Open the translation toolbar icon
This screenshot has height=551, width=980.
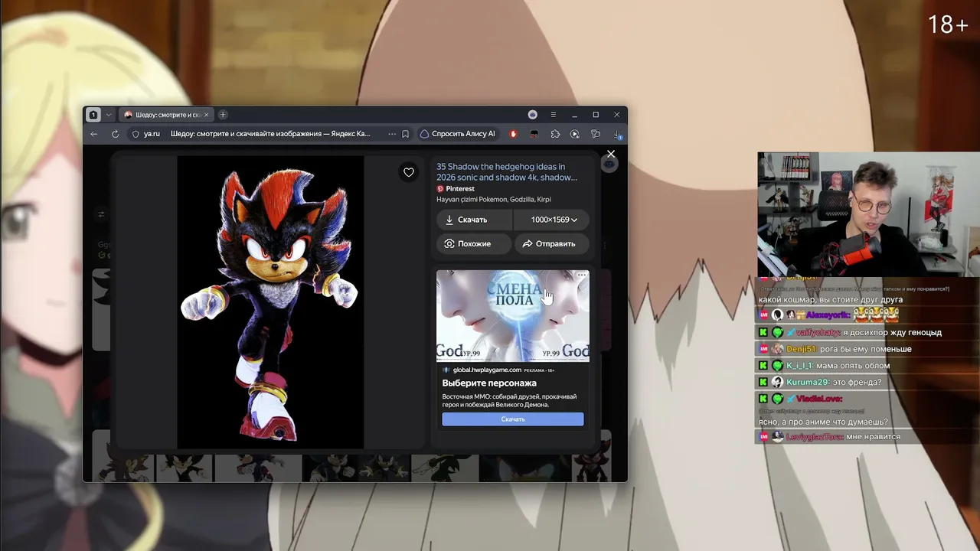pos(596,134)
